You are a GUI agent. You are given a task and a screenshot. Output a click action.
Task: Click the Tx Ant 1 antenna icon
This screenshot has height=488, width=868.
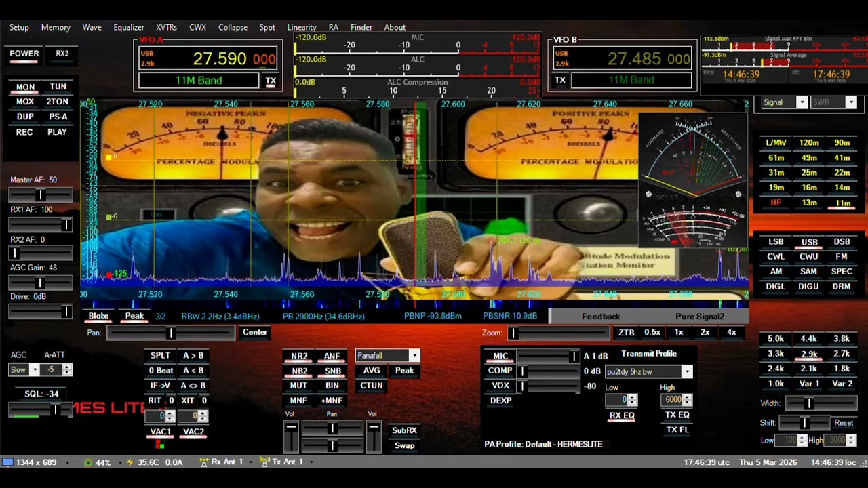pyautogui.click(x=264, y=462)
